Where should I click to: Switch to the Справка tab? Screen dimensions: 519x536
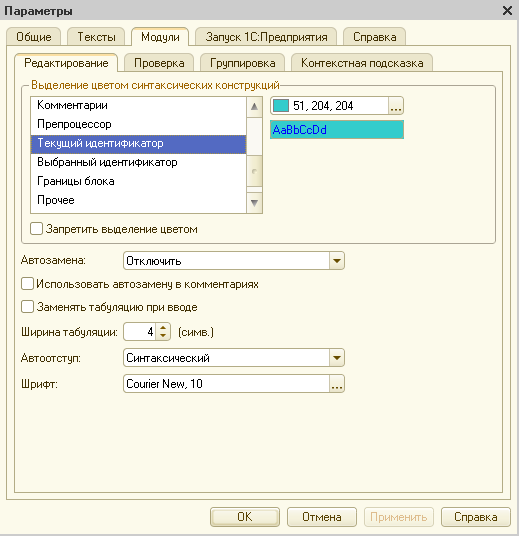374,37
